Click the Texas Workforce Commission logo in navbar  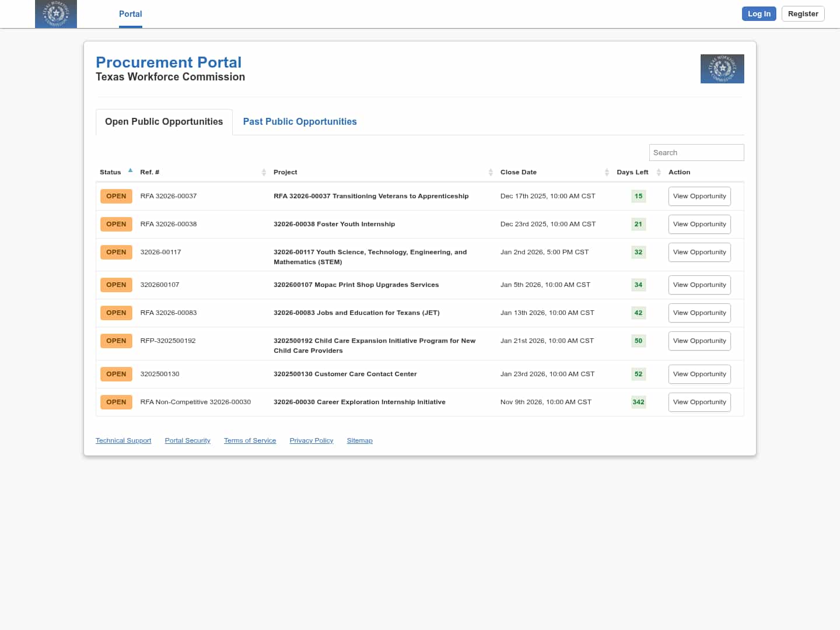[56, 14]
